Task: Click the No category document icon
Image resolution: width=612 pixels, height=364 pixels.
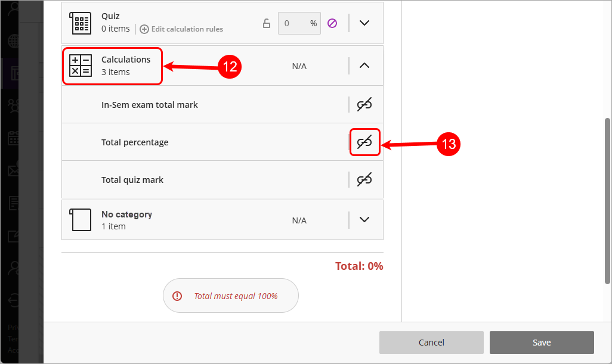Action: tap(81, 220)
